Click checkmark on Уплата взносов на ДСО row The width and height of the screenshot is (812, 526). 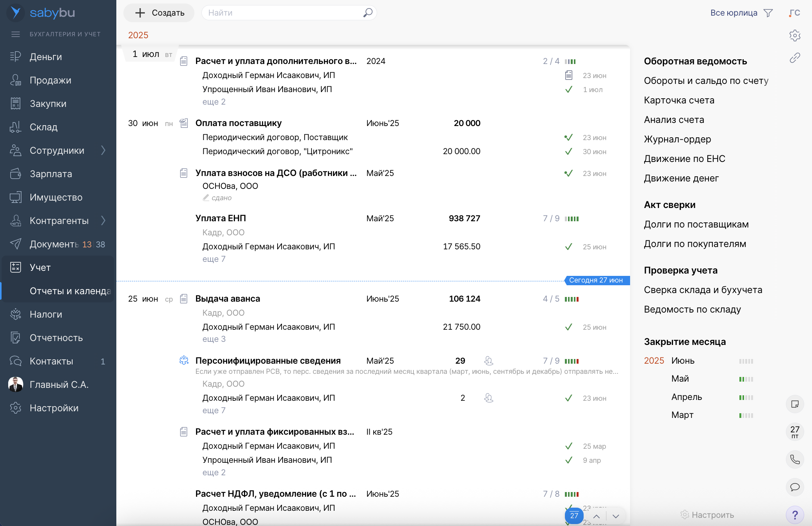569,173
